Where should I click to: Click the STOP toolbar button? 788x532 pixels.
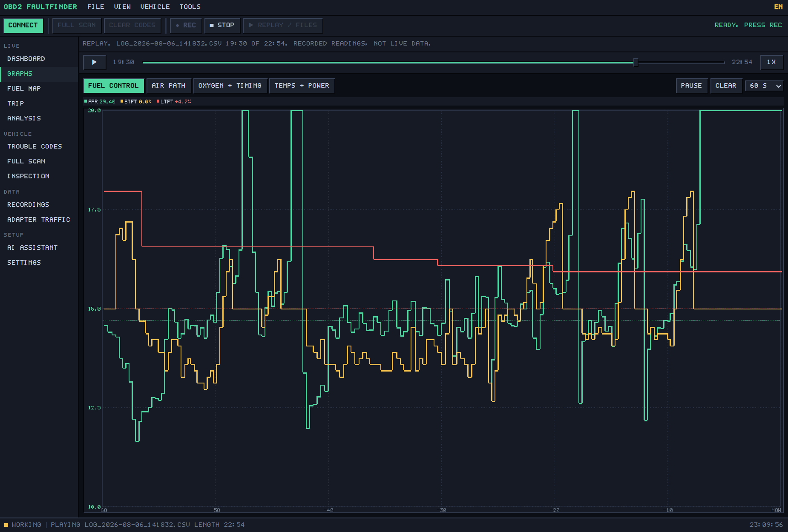coord(222,26)
